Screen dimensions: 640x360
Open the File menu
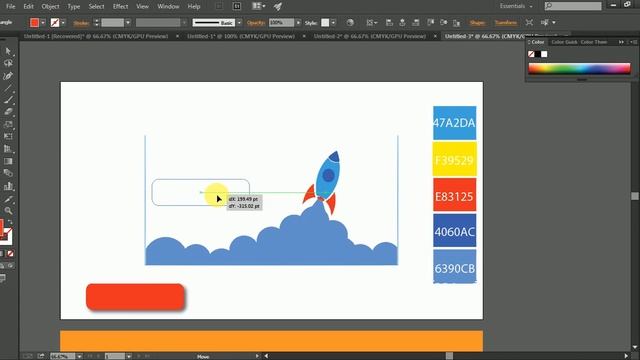click(11, 7)
